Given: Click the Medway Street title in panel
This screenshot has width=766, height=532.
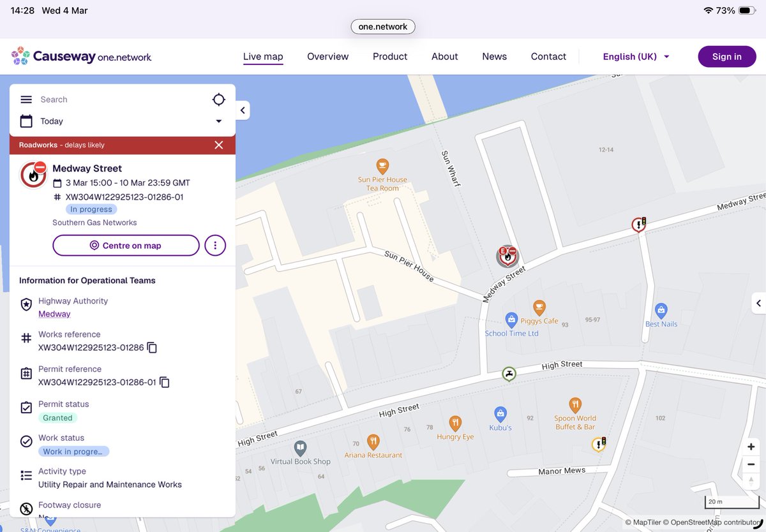Looking at the screenshot, I should (x=87, y=168).
